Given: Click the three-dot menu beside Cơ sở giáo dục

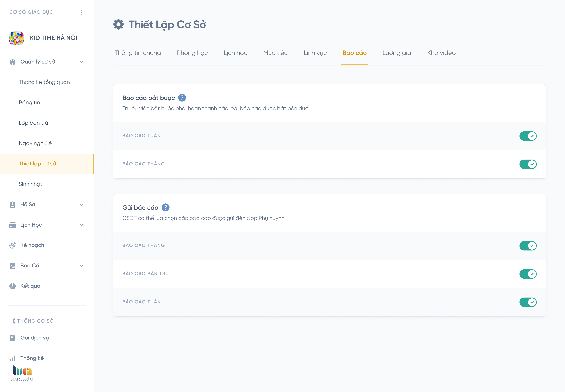Looking at the screenshot, I should coord(82,12).
